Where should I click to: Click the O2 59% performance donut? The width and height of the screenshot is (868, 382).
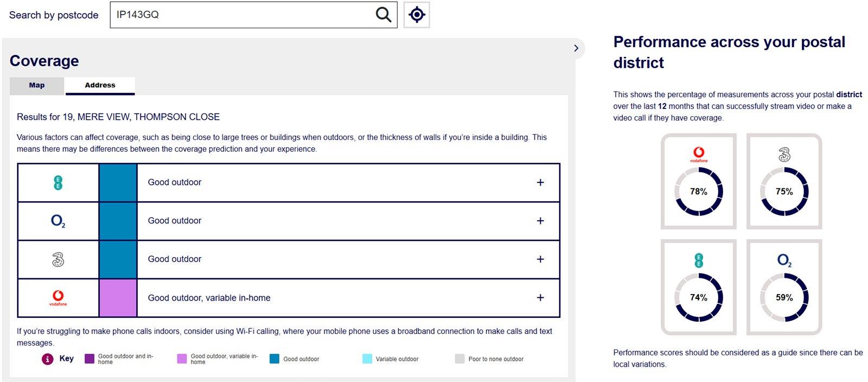pyautogui.click(x=784, y=297)
